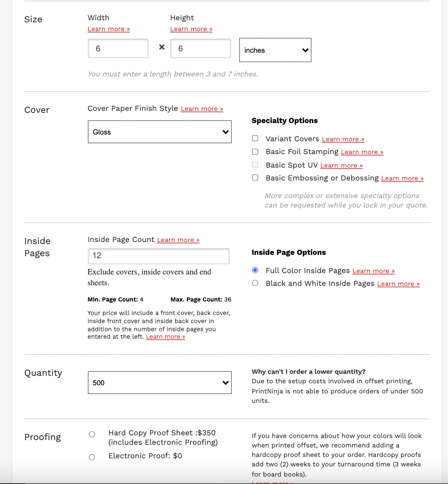Click the 'Size' section label

pyautogui.click(x=33, y=19)
